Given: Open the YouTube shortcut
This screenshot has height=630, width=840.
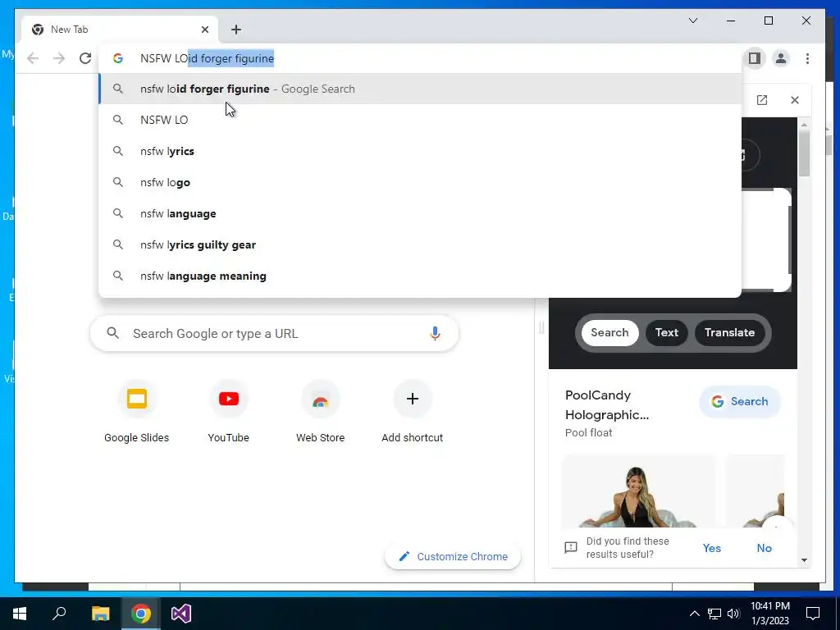Looking at the screenshot, I should pyautogui.click(x=229, y=412).
